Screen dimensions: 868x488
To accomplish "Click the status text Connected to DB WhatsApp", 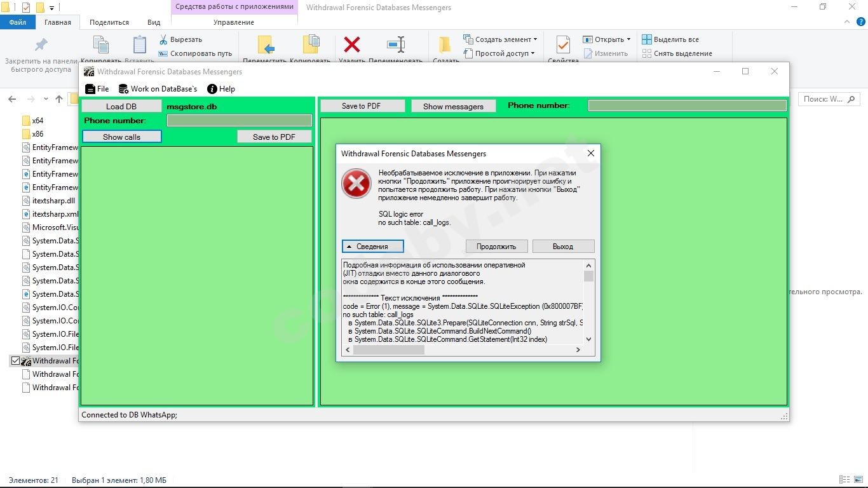I will pos(129,415).
